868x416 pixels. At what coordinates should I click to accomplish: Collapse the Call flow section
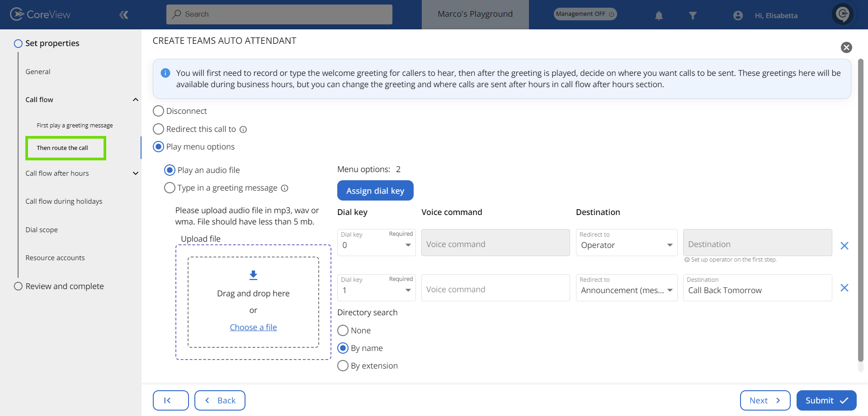pos(135,100)
